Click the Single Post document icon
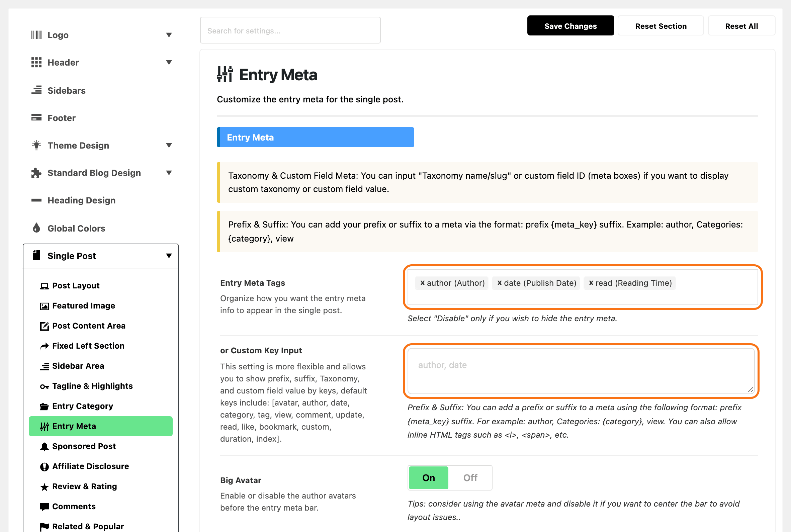The width and height of the screenshot is (791, 532). pyautogui.click(x=36, y=255)
